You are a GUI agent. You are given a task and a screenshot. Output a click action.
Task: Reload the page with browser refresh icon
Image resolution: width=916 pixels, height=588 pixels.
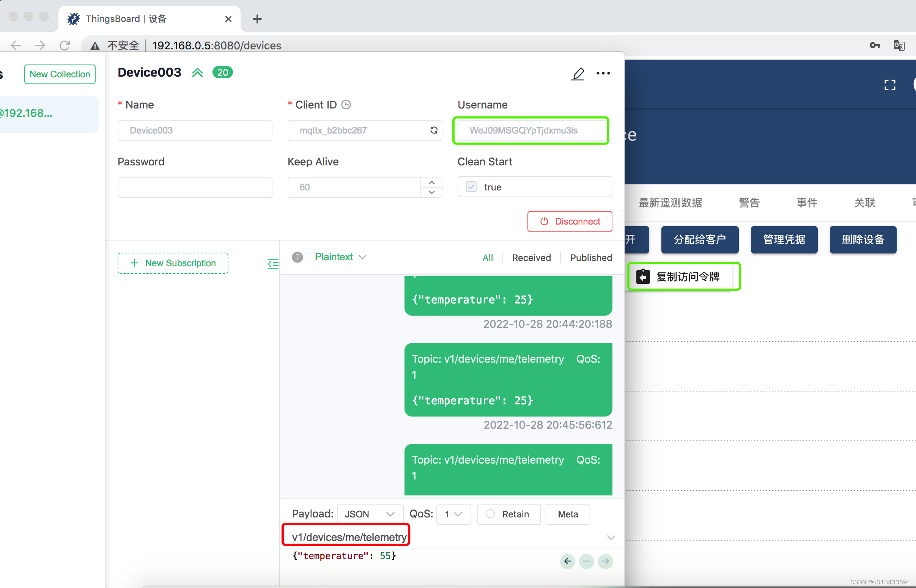tap(65, 46)
